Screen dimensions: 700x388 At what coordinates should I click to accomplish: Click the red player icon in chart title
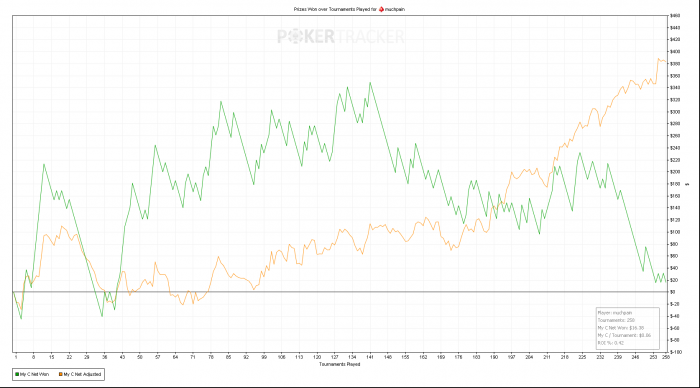pos(381,9)
